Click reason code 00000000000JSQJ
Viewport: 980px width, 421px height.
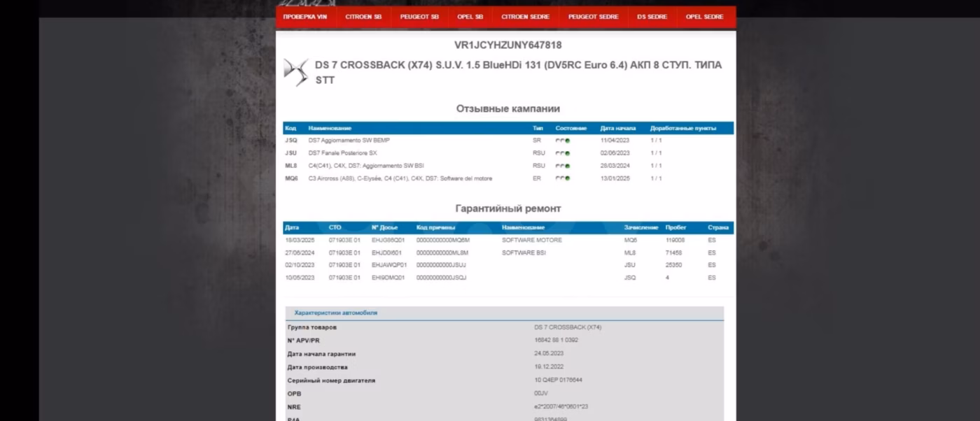tap(441, 278)
